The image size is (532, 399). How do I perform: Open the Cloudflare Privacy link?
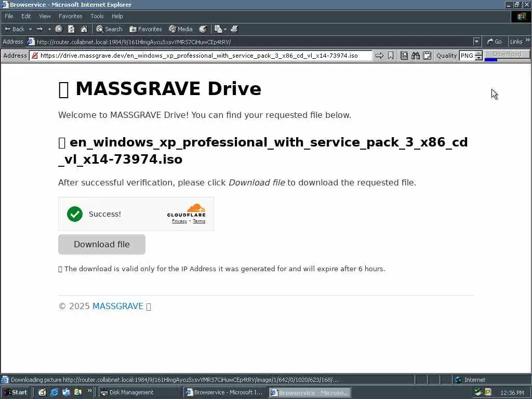(x=179, y=221)
